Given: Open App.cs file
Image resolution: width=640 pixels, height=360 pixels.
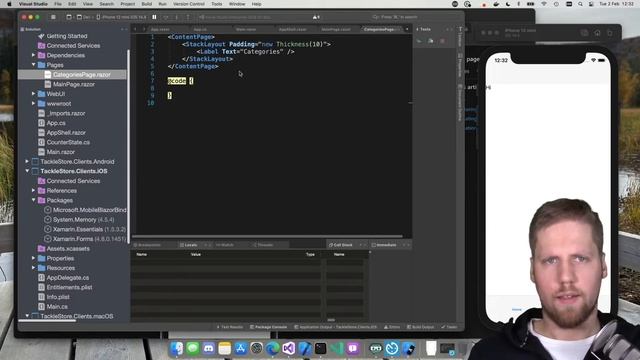Looking at the screenshot, I should (56, 123).
